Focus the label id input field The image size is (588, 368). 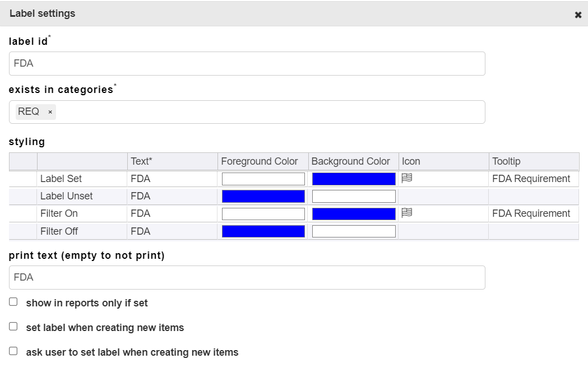[x=247, y=64]
